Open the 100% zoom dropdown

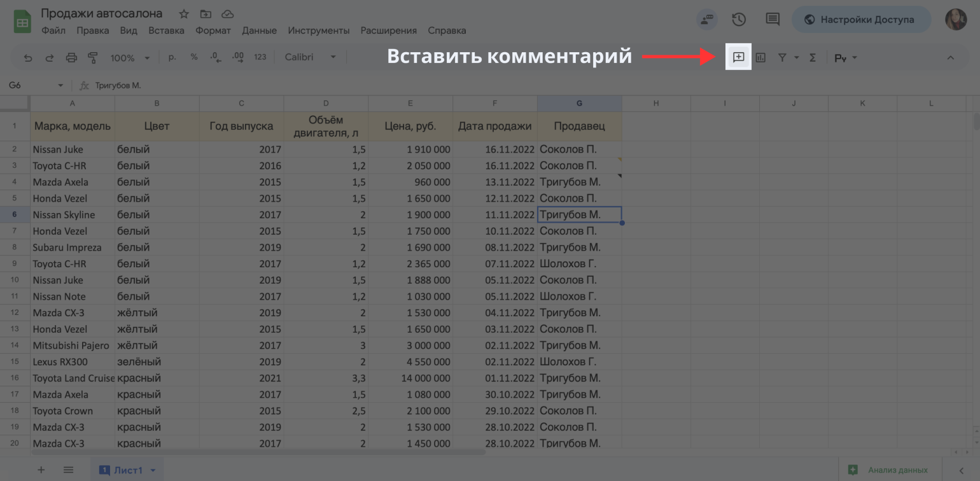click(x=130, y=58)
